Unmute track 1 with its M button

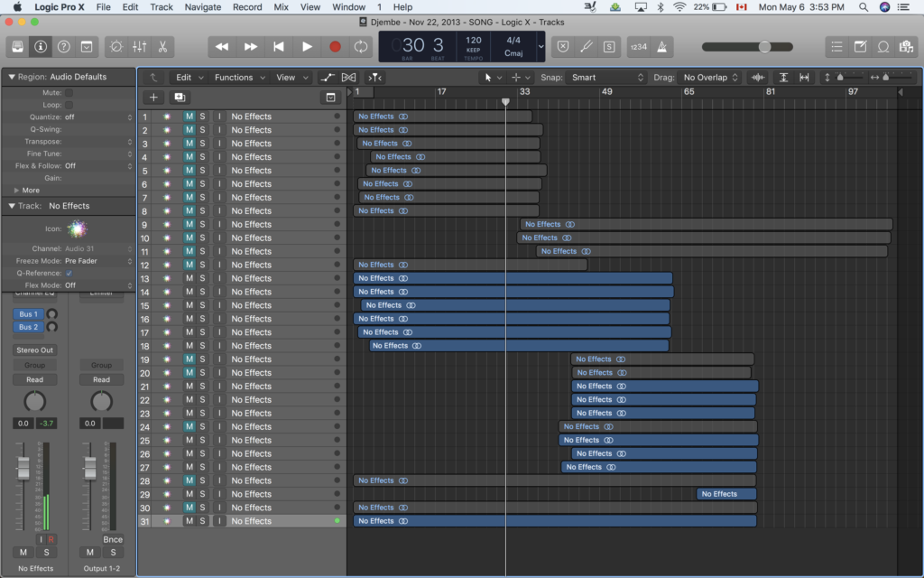(189, 117)
